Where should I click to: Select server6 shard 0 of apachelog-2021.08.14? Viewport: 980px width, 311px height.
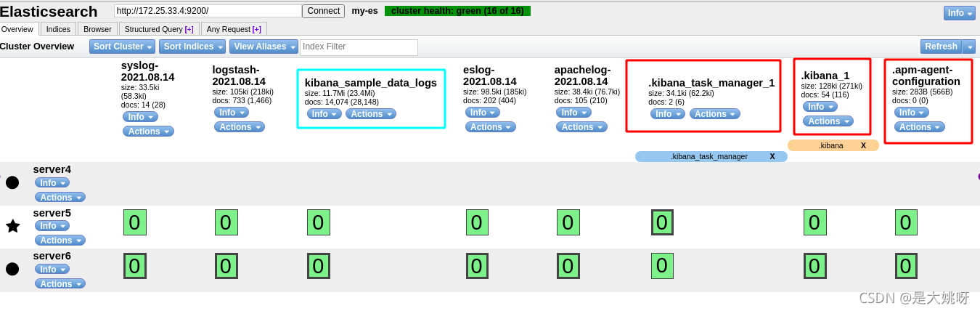point(568,266)
